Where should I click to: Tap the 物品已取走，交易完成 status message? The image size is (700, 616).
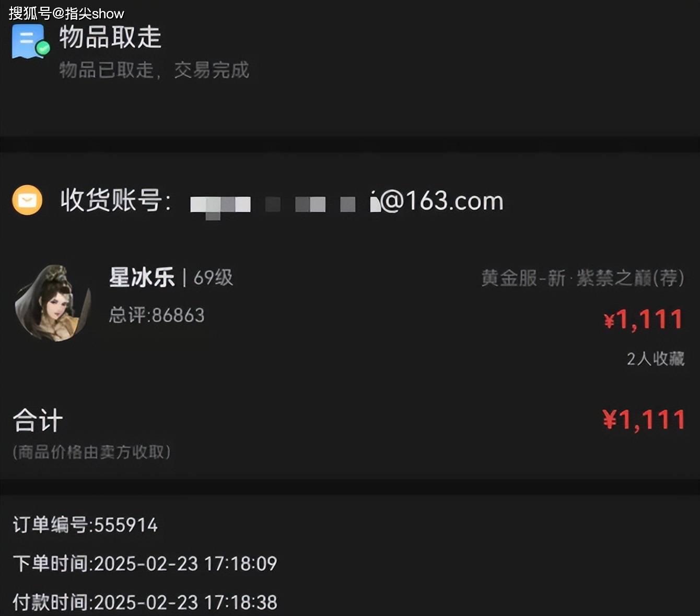coord(154,70)
